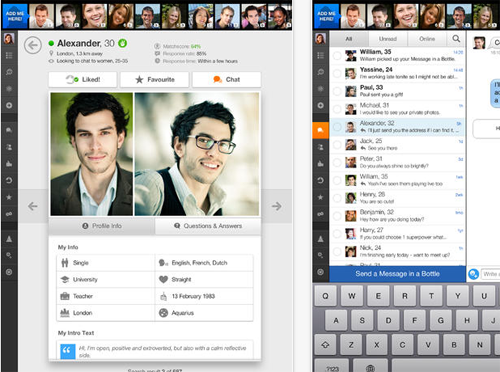
Task: Switch to the Questions & Answers tab
Action: point(208,226)
